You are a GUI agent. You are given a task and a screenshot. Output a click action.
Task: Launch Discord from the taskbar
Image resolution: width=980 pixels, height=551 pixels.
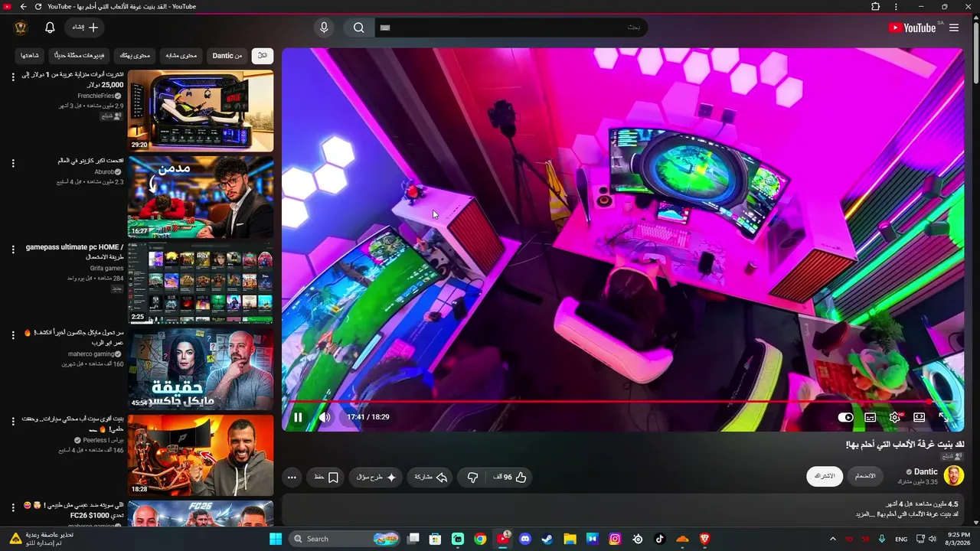click(525, 539)
